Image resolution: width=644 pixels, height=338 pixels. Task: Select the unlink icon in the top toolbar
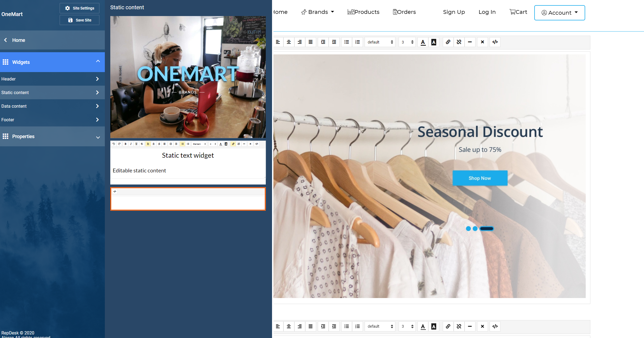(x=459, y=42)
